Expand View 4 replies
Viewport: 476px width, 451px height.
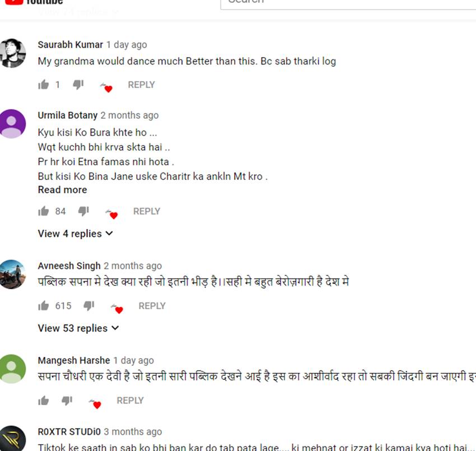[x=75, y=234]
